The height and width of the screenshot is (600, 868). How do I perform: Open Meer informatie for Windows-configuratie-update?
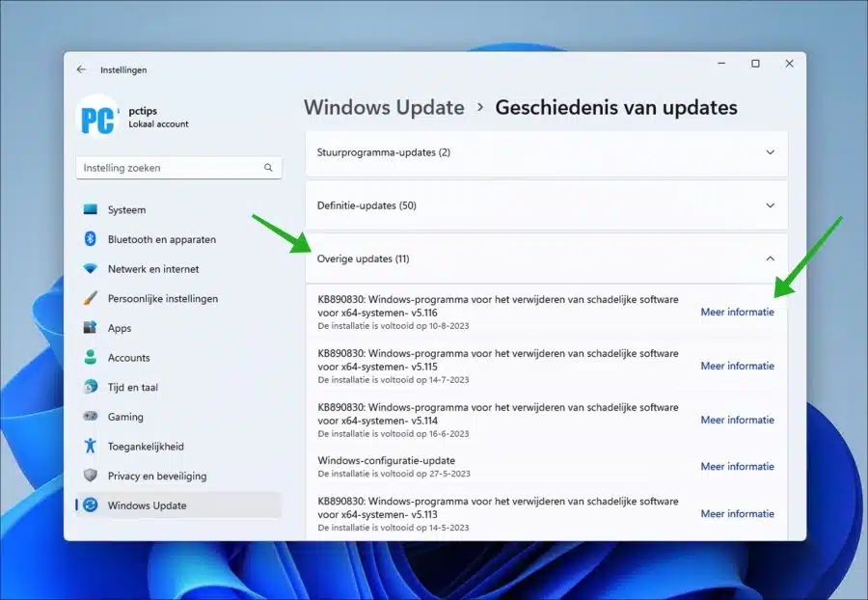coord(738,467)
